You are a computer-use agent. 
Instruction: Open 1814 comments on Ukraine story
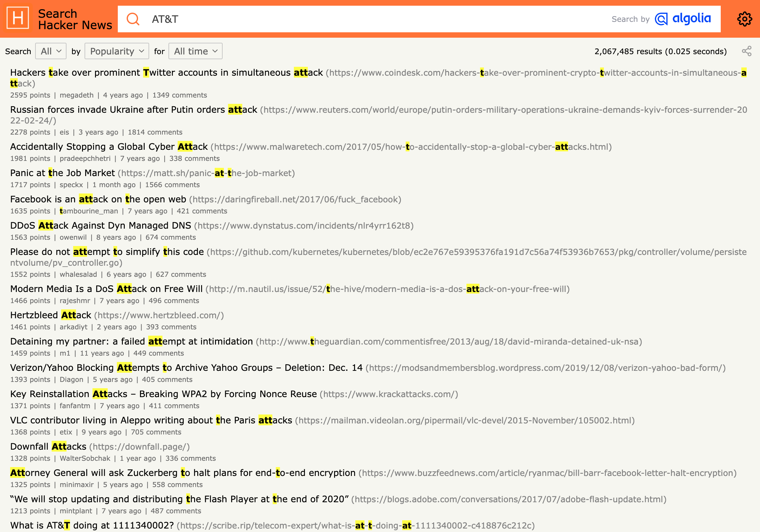pos(155,132)
